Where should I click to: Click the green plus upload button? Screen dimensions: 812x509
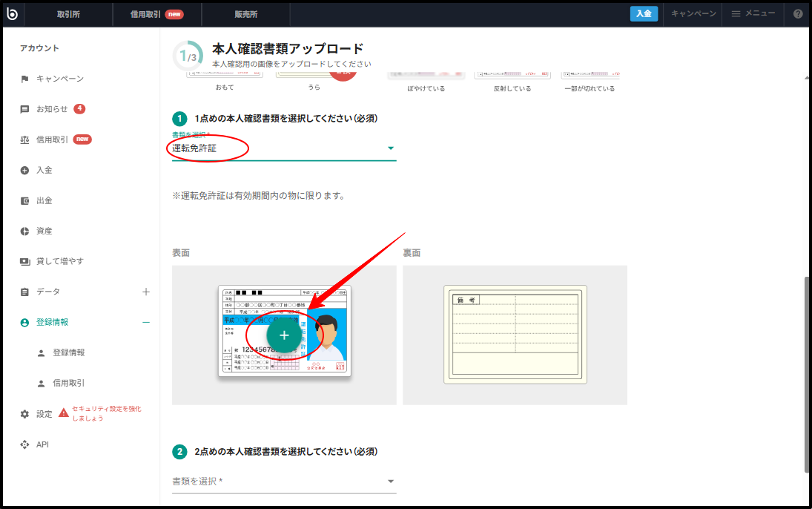284,335
